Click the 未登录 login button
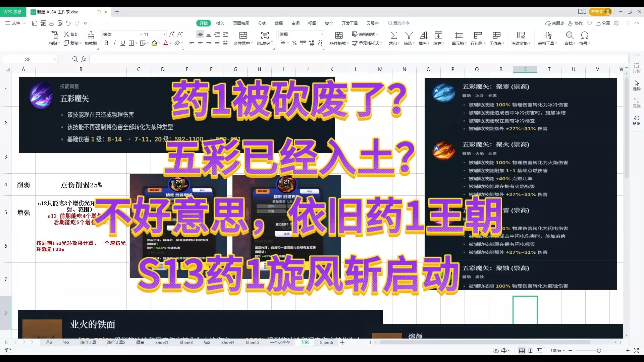The image size is (644, 362). [600, 12]
